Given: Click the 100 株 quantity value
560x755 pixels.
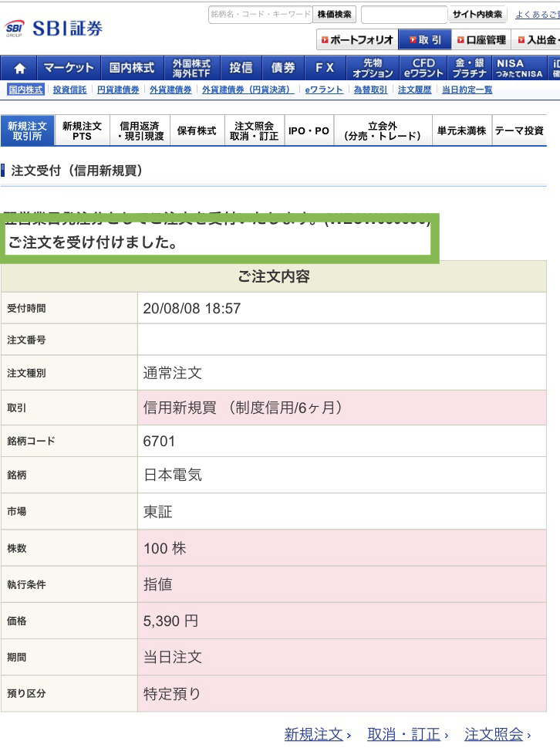Looking at the screenshot, I should click(164, 548).
